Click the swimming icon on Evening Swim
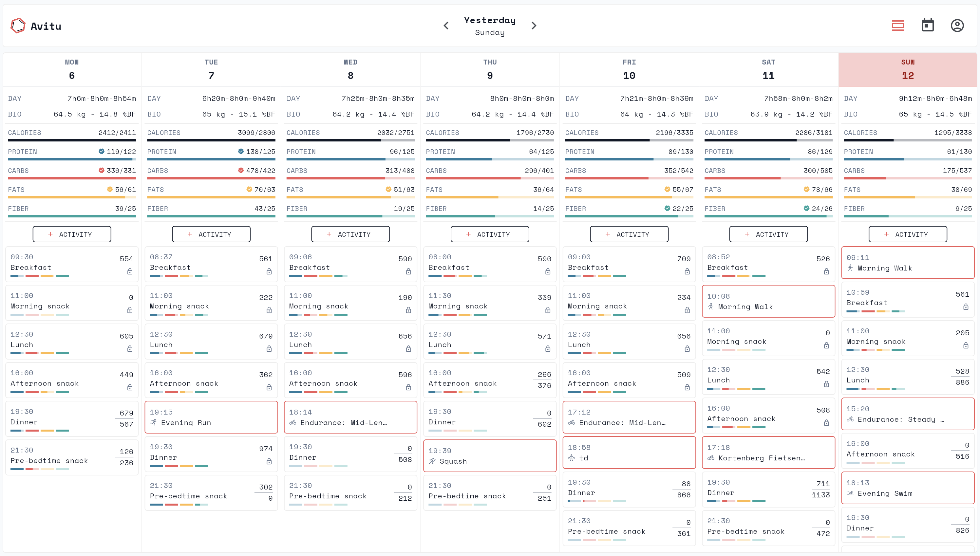 pos(850,493)
